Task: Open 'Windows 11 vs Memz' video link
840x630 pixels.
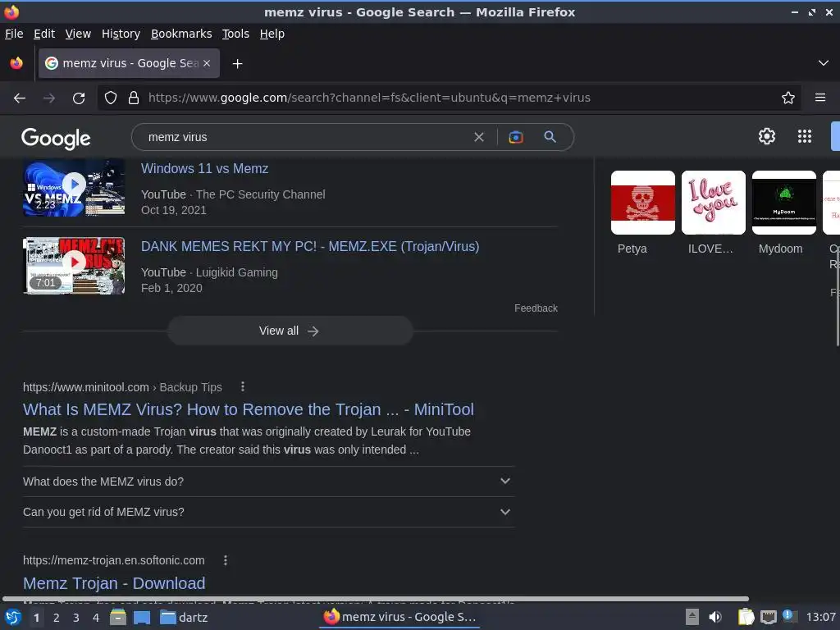Action: coord(204,168)
